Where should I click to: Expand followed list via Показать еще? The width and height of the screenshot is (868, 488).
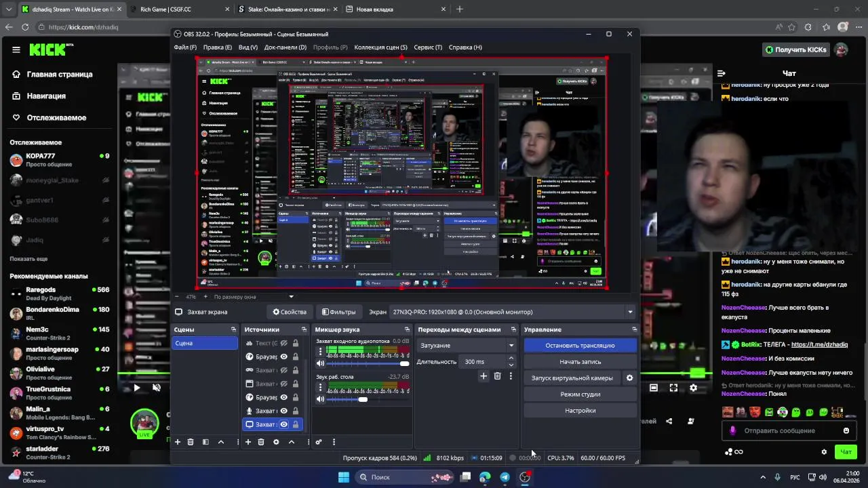click(28, 259)
